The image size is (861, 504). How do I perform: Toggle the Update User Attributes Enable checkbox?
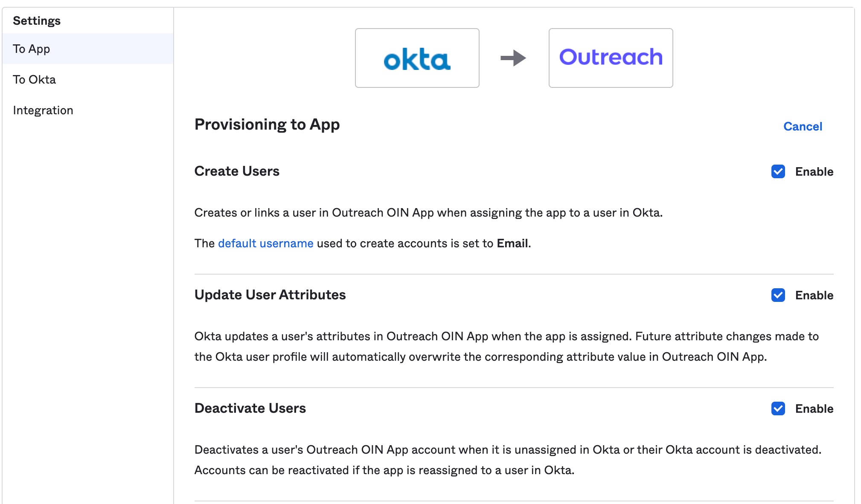coord(778,295)
